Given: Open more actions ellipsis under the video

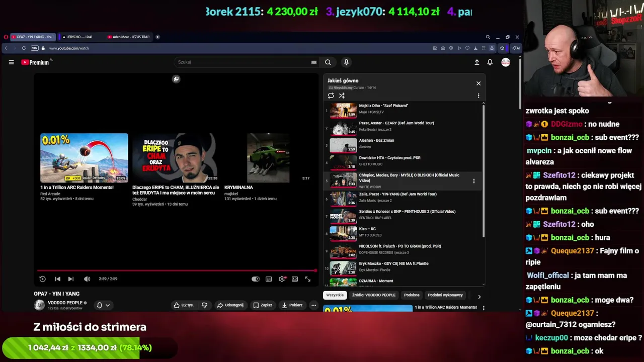Looking at the screenshot, I should (313, 305).
